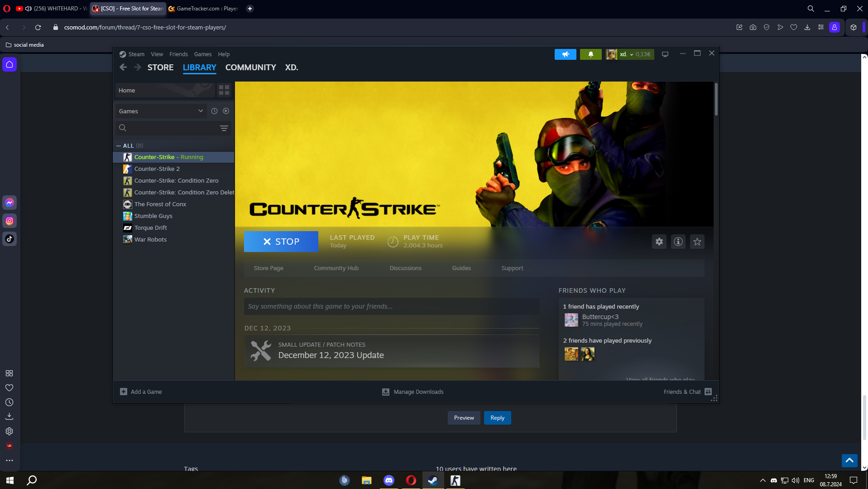The height and width of the screenshot is (489, 868).
Task: Open advanced library filters icon
Action: (224, 128)
